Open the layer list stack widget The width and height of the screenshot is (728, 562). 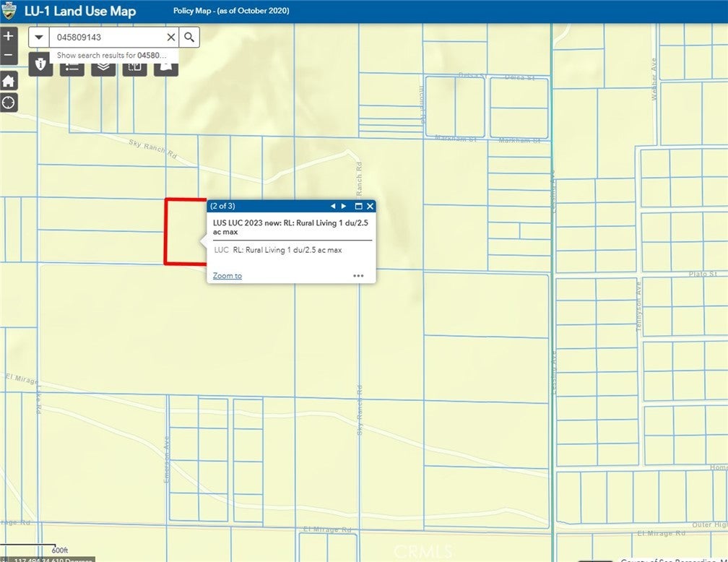click(x=103, y=66)
